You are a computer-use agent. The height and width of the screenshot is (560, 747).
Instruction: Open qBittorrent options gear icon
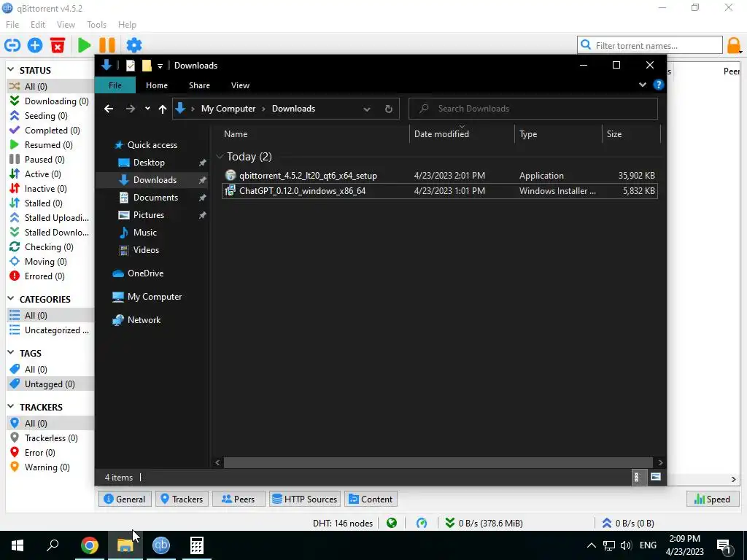[x=134, y=45]
